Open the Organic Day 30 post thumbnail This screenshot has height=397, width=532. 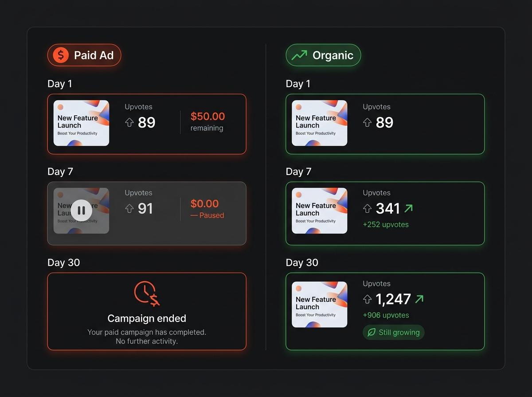(x=320, y=304)
